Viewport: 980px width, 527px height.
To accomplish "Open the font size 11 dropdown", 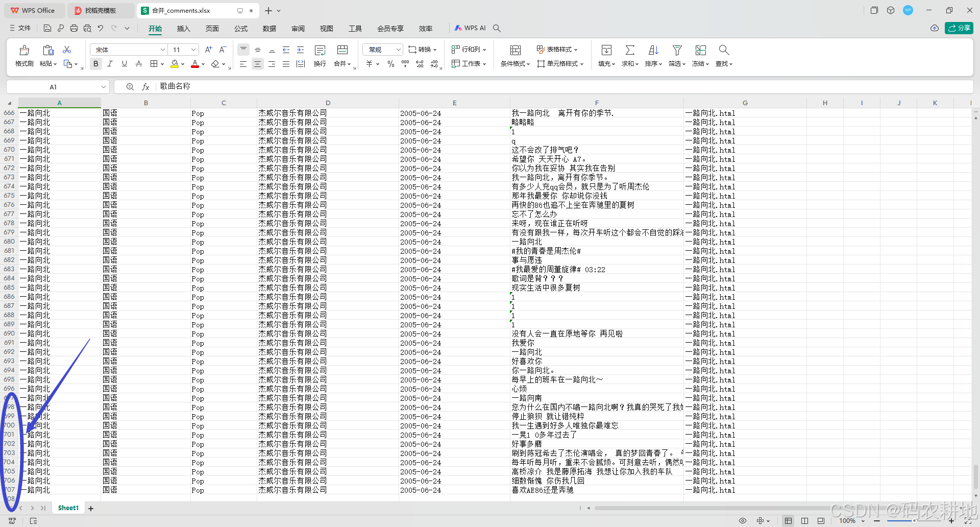I will [193, 50].
